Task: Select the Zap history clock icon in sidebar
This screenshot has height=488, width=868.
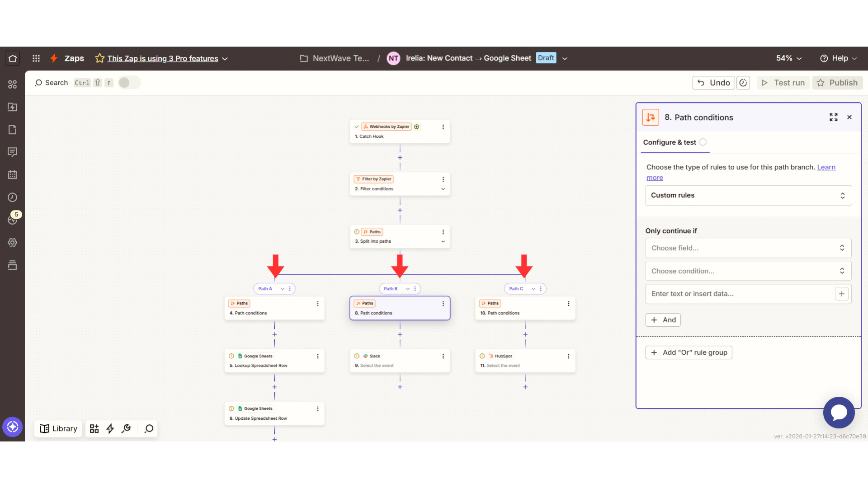Action: point(12,197)
